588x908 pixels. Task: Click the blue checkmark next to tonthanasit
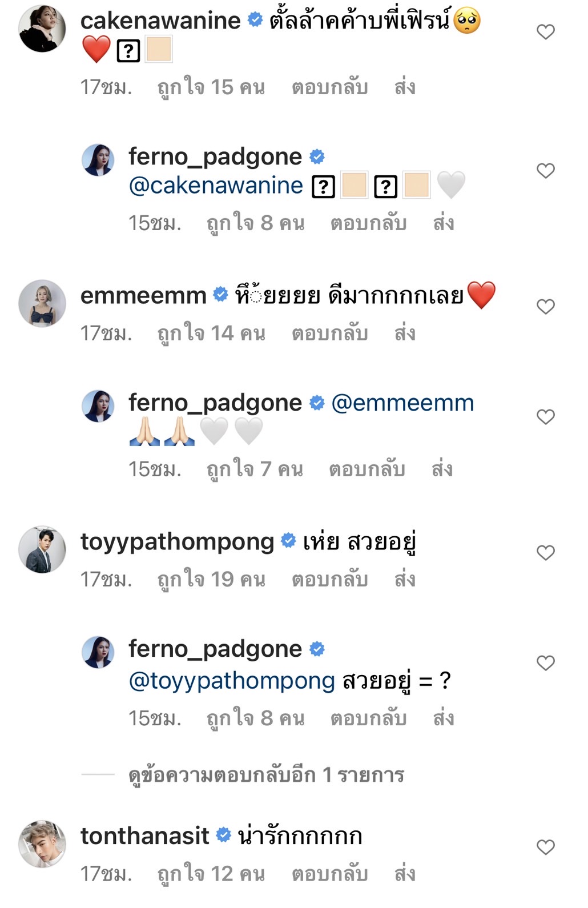(x=222, y=835)
